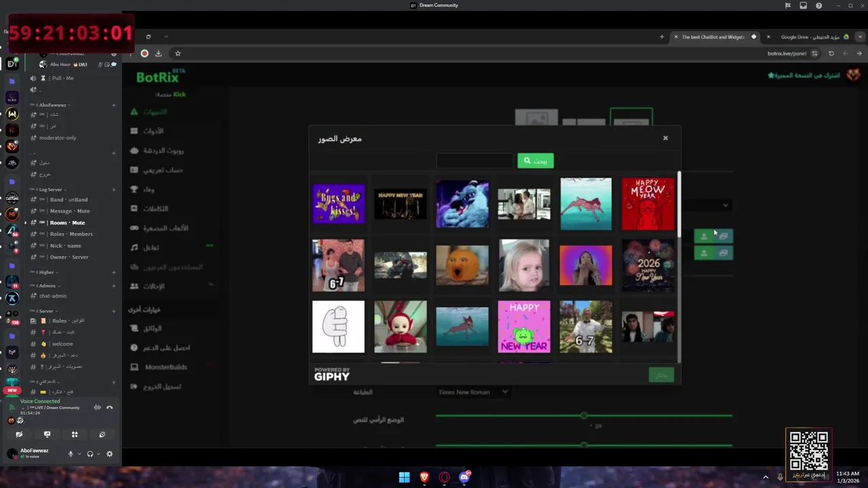Focus the GIPHY search input field

475,161
